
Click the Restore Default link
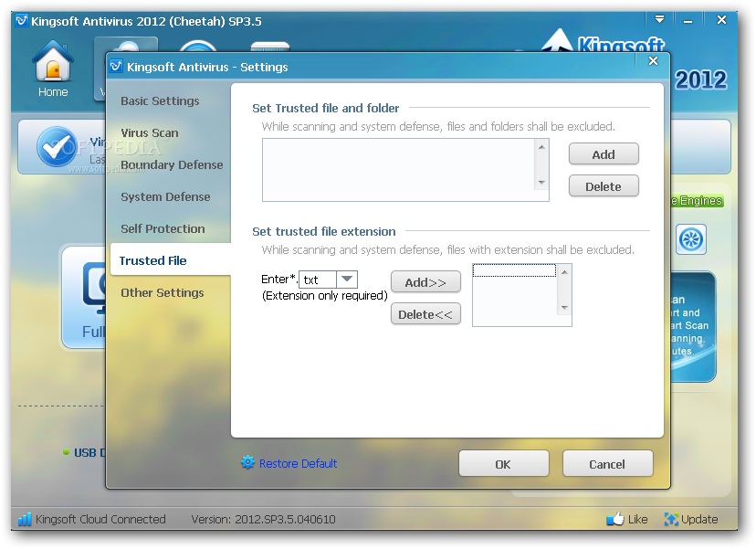coord(298,464)
